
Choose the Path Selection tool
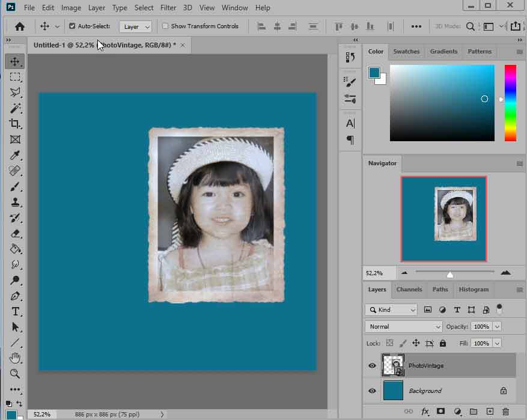click(x=15, y=327)
